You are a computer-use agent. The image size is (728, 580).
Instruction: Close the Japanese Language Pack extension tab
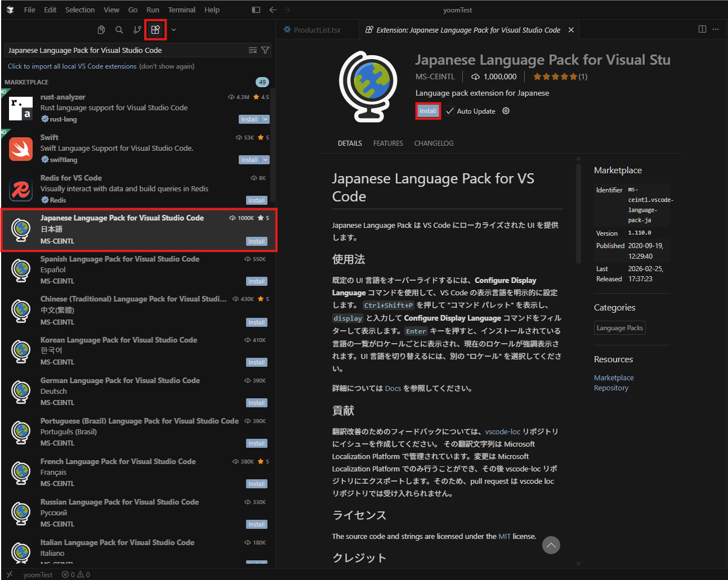[x=571, y=30]
